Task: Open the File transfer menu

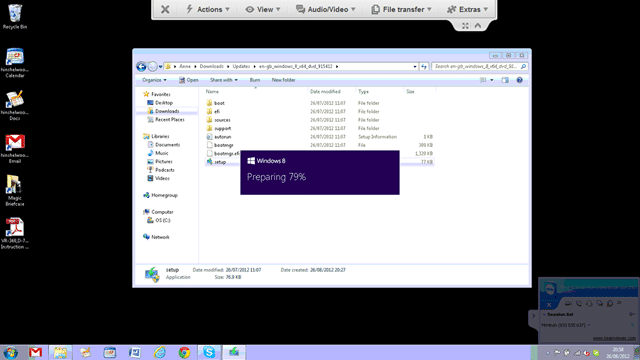Action: click(401, 9)
